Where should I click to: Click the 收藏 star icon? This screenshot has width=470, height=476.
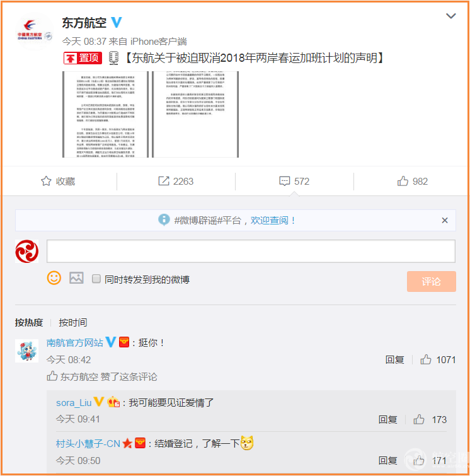pyautogui.click(x=46, y=181)
